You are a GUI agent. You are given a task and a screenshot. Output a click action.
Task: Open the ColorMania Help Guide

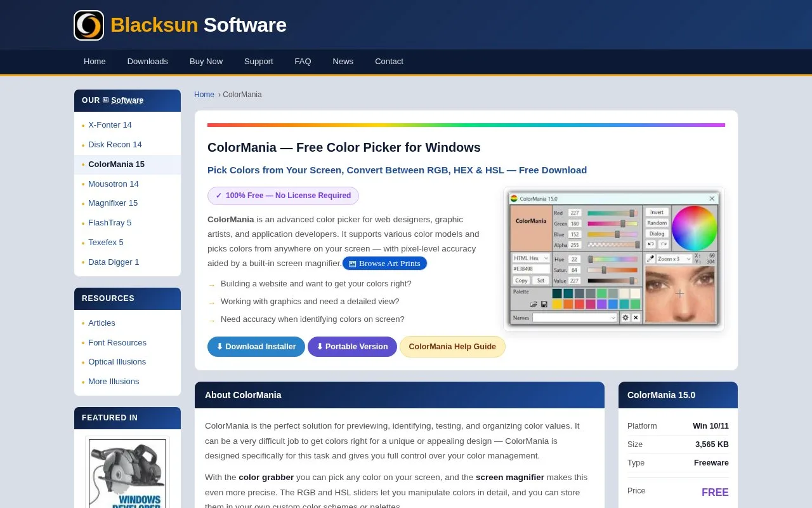point(452,347)
